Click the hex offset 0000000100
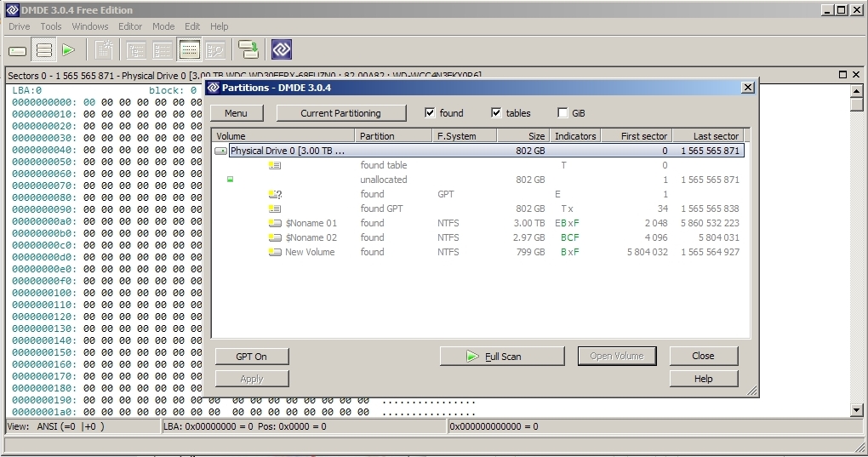The height and width of the screenshot is (457, 868). pyautogui.click(x=44, y=293)
